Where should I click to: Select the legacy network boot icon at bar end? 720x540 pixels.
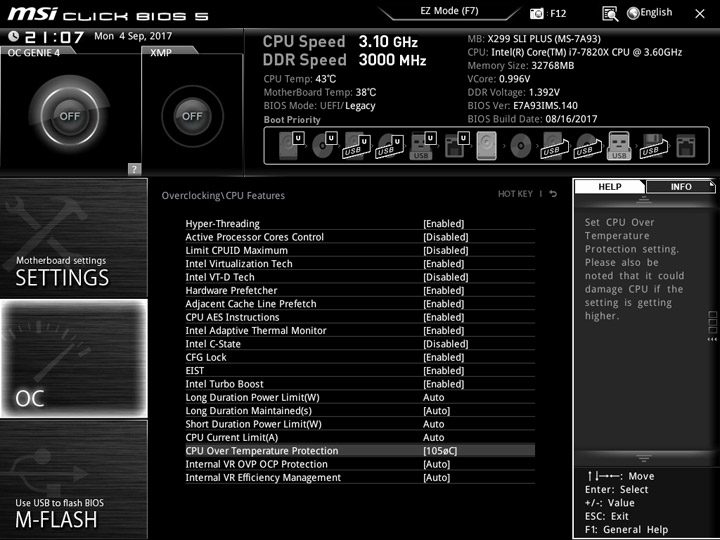(x=686, y=146)
